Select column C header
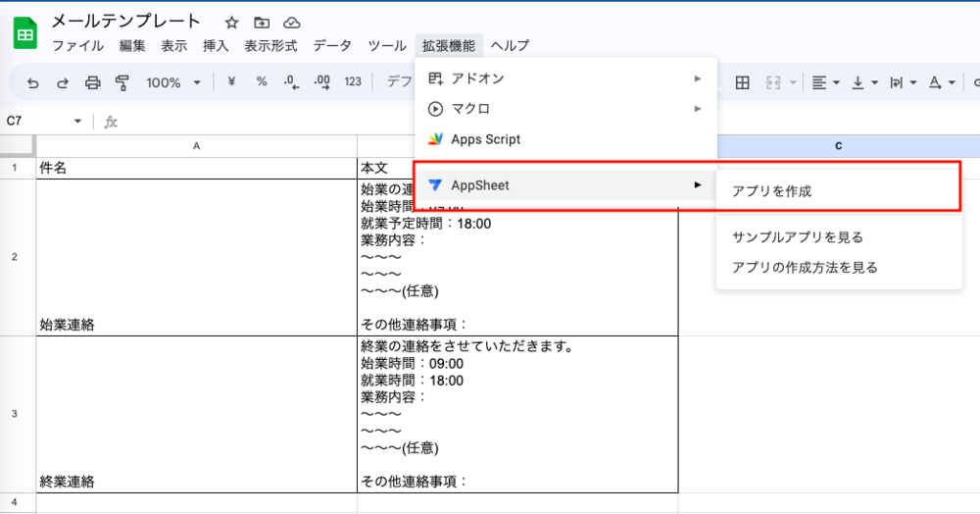 (x=838, y=146)
